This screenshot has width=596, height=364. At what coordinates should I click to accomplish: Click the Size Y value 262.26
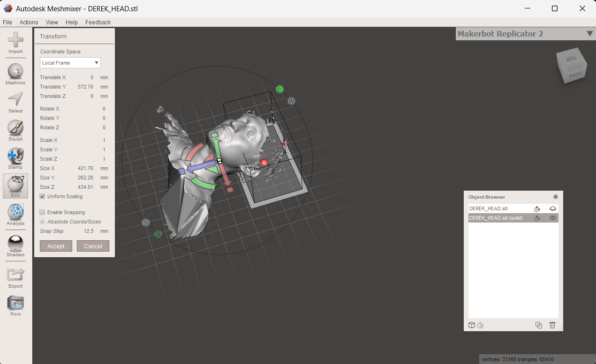point(86,178)
